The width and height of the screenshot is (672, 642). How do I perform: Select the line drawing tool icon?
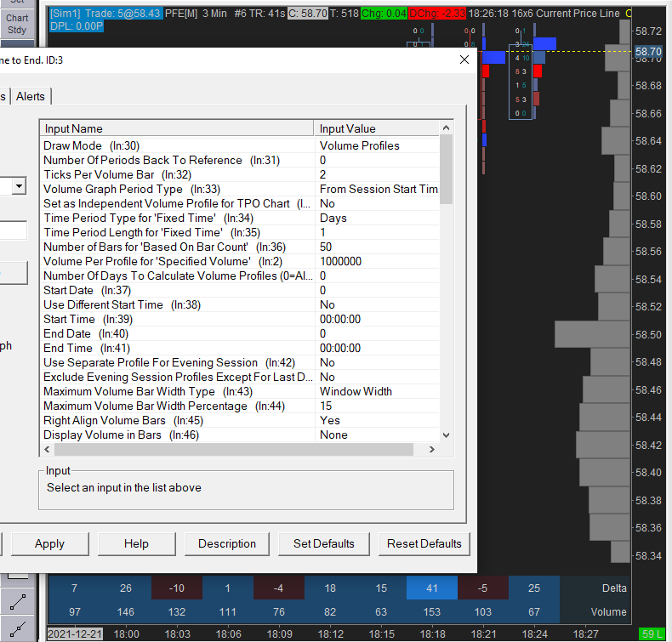point(18,601)
